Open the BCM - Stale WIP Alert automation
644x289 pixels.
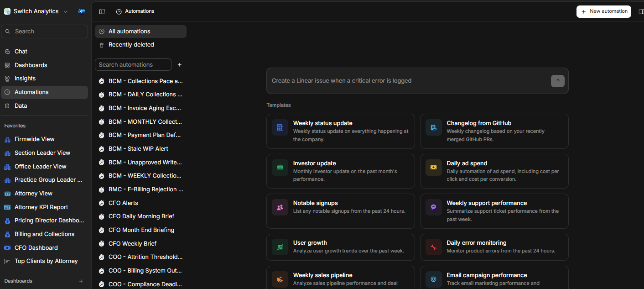tap(138, 148)
